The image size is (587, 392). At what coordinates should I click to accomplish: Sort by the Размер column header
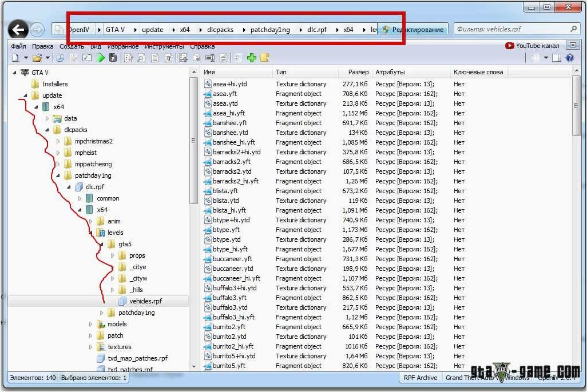pos(355,72)
